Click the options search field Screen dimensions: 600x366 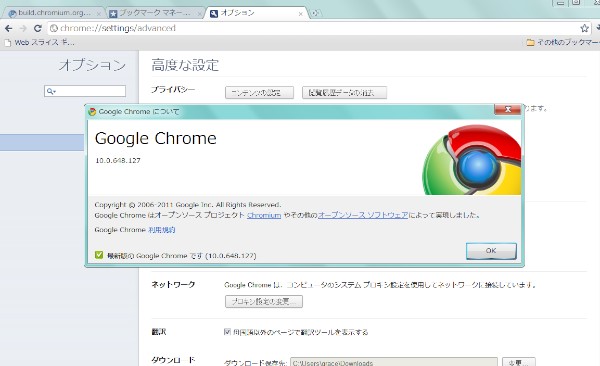[x=85, y=91]
